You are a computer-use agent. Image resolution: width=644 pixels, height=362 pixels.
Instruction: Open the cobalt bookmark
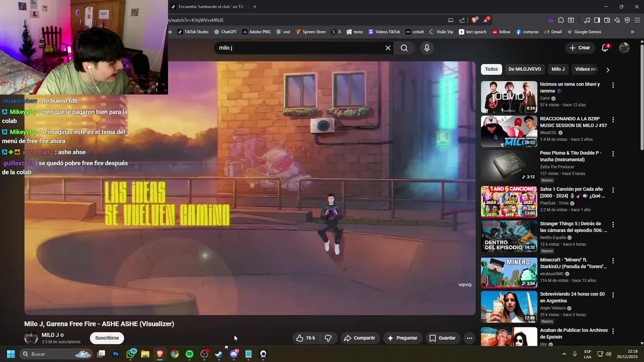(415, 32)
